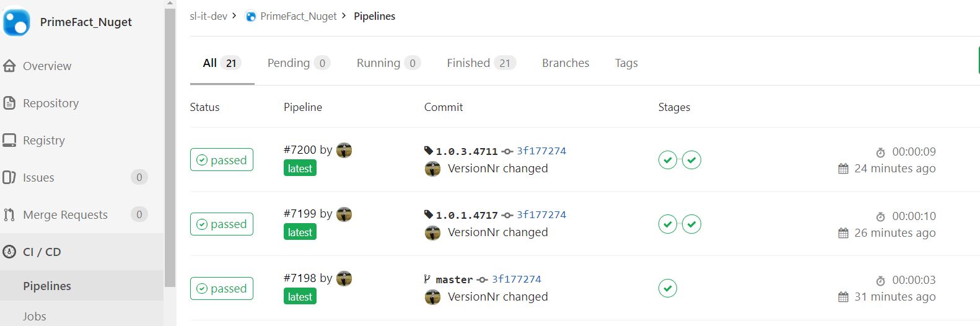Image resolution: width=980 pixels, height=326 pixels.
Task: Click stage status icon of pipeline #7198
Action: click(667, 288)
